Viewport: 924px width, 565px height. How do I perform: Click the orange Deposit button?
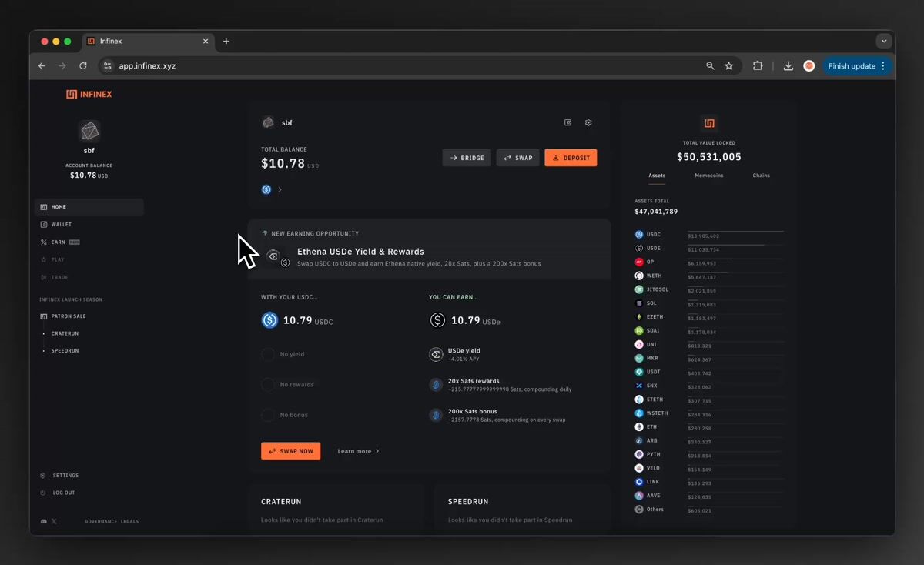pyautogui.click(x=571, y=158)
